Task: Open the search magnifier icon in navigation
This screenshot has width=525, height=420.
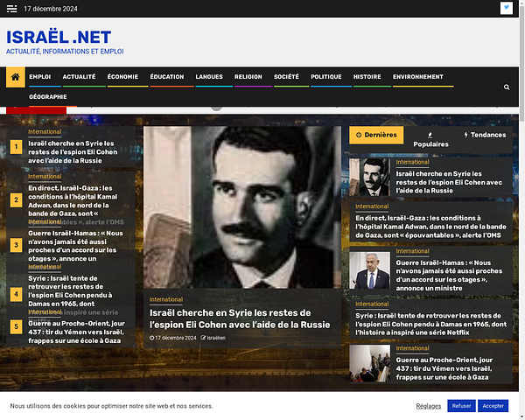Action: [x=507, y=87]
